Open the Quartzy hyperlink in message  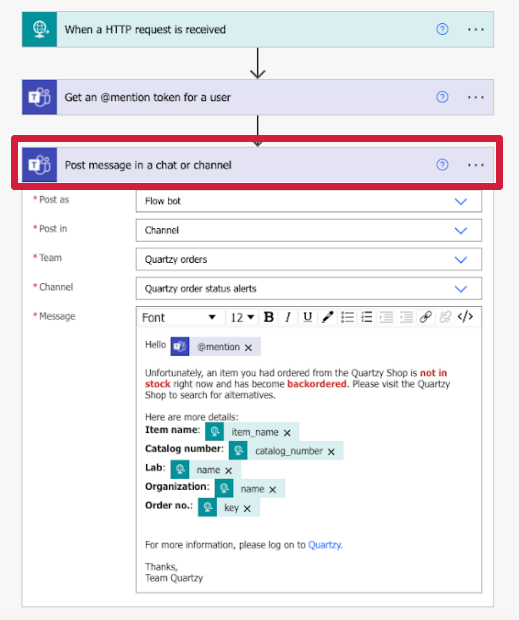point(325,545)
